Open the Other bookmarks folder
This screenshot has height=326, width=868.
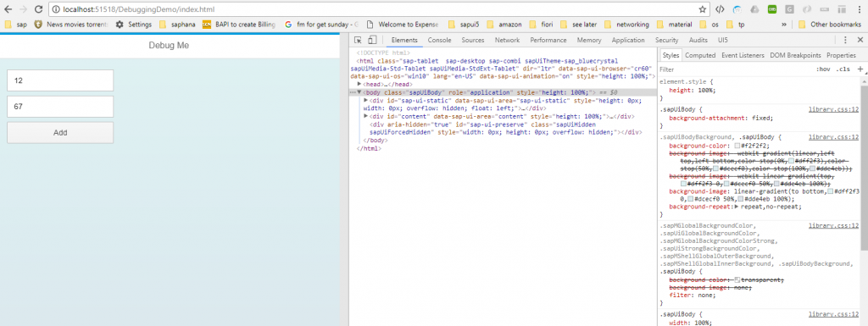(829, 25)
